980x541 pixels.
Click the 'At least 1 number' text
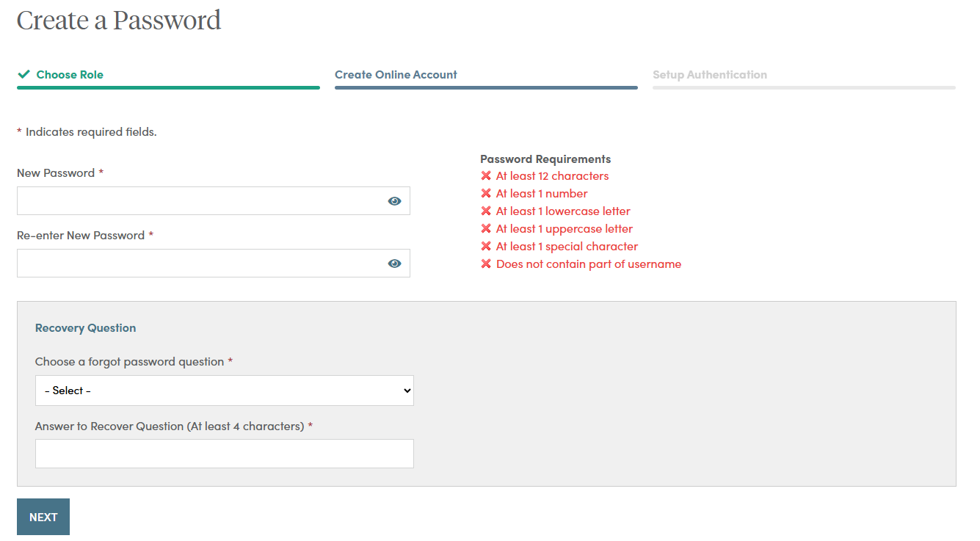point(542,194)
